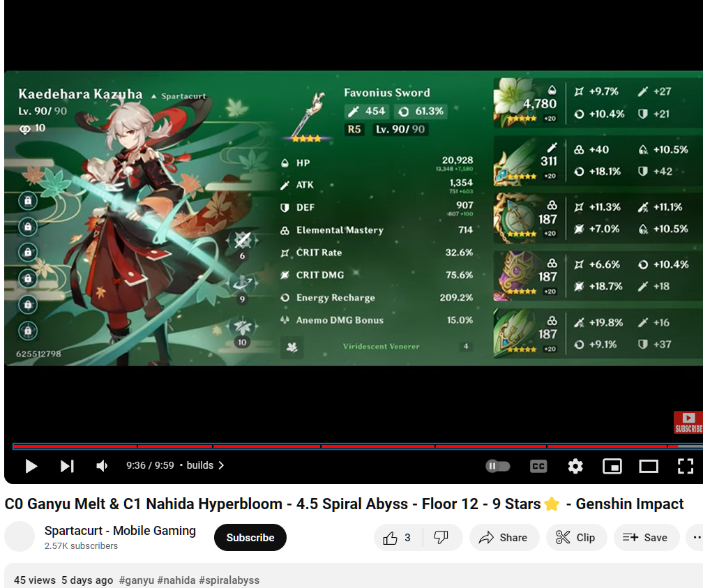Click the UID 625512798 text
The image size is (703, 588).
coord(38,354)
